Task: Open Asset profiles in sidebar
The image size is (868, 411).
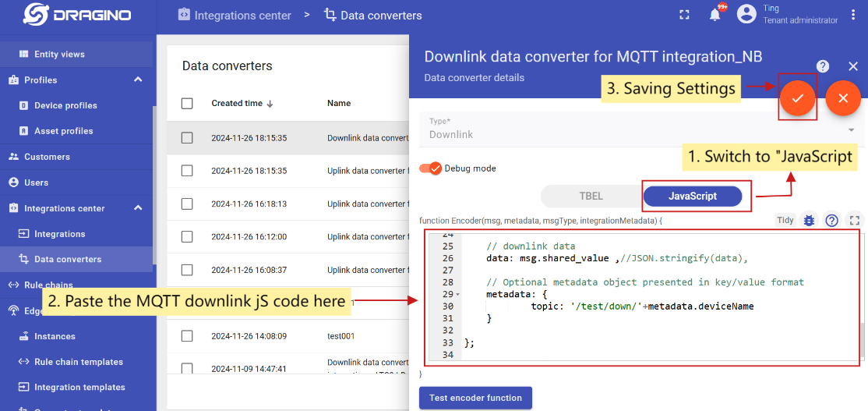Action: (76, 131)
